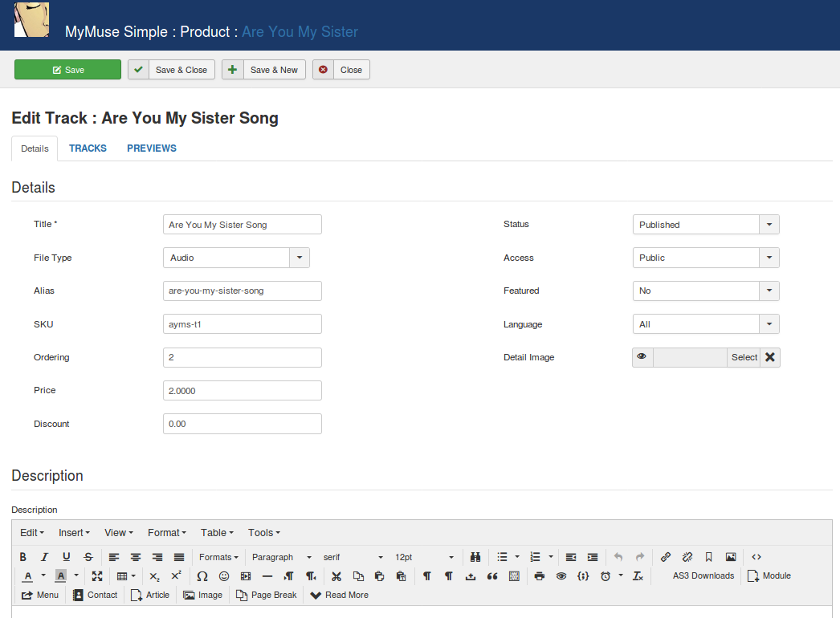
Task: Insert a special character with the omega icon
Action: 202,576
